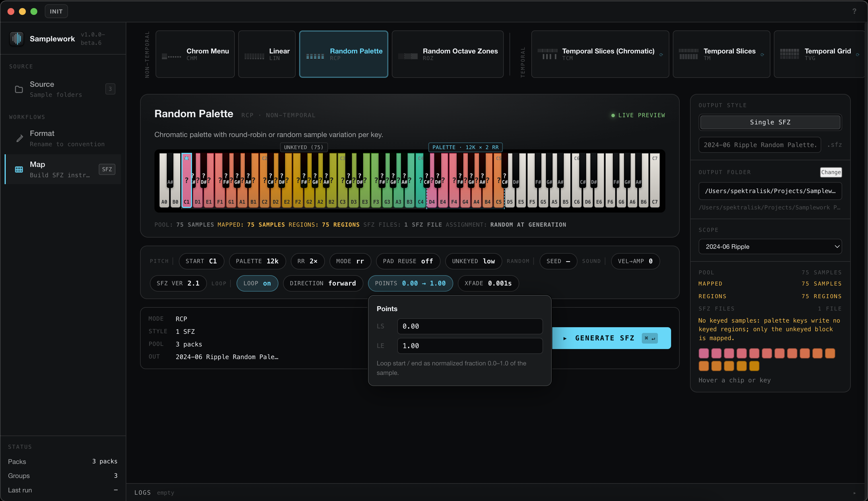Open the VEL→AMP 0 option
The height and width of the screenshot is (501, 868).
click(635, 261)
